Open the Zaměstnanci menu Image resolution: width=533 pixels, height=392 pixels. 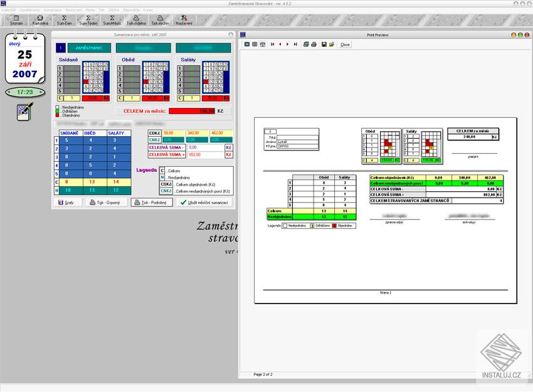[30, 10]
